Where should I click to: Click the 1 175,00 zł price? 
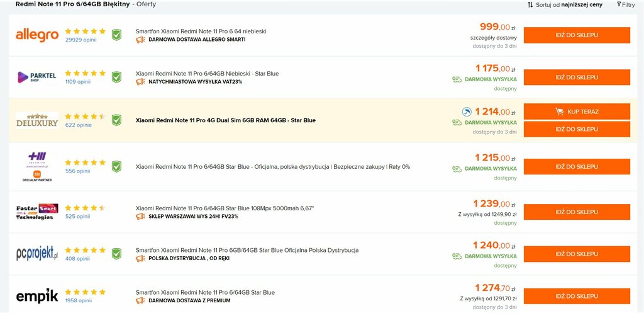pos(496,68)
